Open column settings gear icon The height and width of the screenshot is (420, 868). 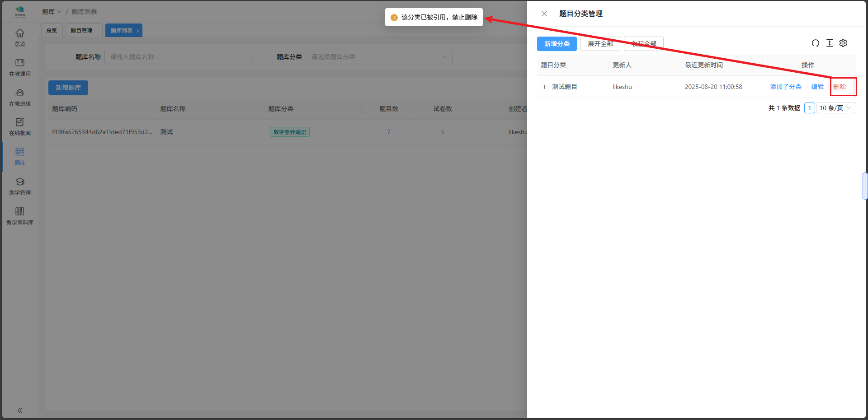tap(843, 43)
